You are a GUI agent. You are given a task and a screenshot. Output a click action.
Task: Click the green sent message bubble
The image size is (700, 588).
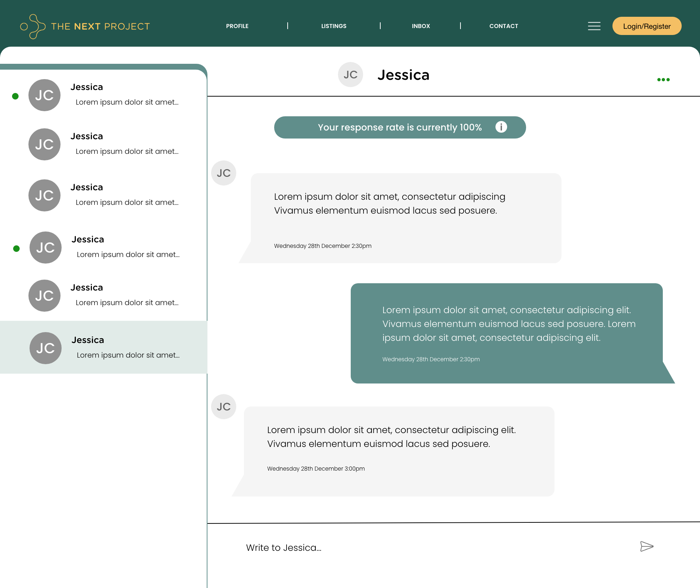coord(507,333)
